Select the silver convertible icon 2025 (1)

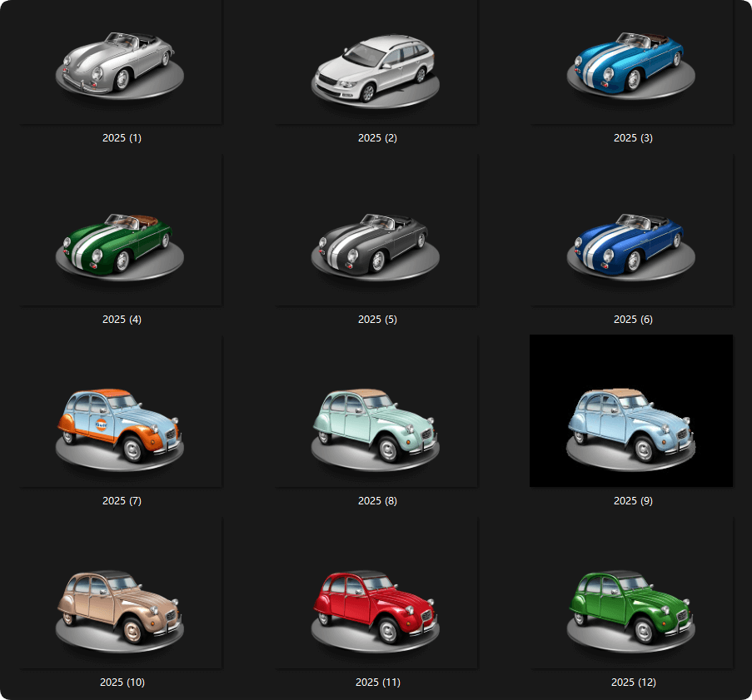click(x=121, y=62)
